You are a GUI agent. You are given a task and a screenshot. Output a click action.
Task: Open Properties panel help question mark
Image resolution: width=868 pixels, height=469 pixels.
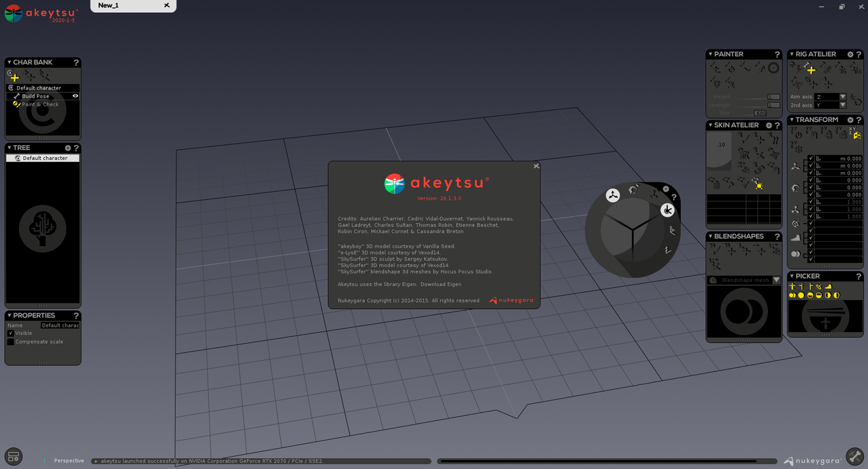[76, 316]
